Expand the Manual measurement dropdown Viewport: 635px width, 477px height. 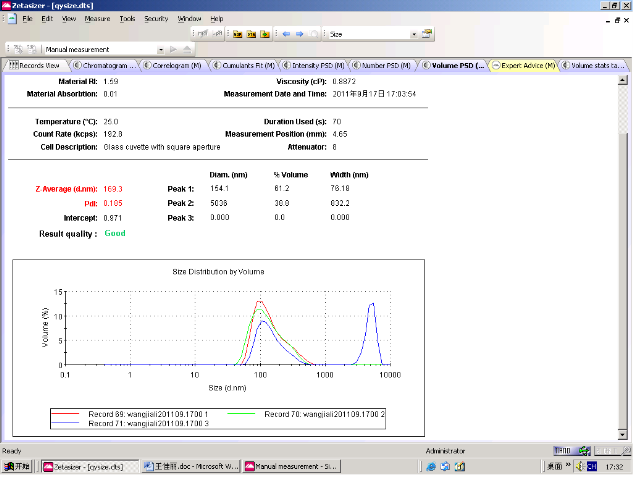click(x=161, y=49)
